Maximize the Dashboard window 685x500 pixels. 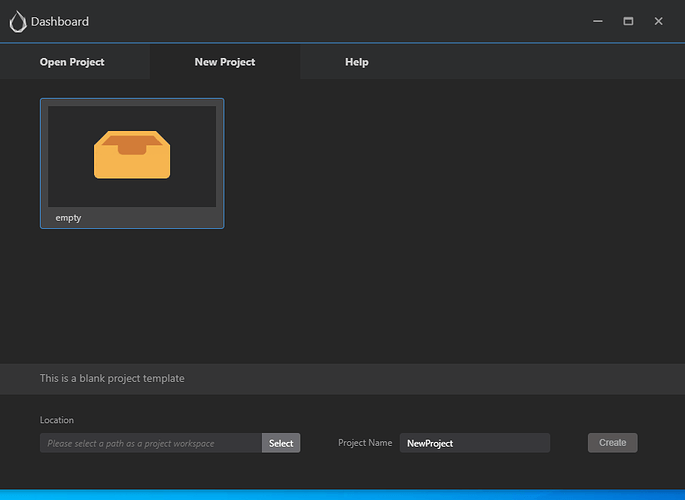click(x=628, y=21)
